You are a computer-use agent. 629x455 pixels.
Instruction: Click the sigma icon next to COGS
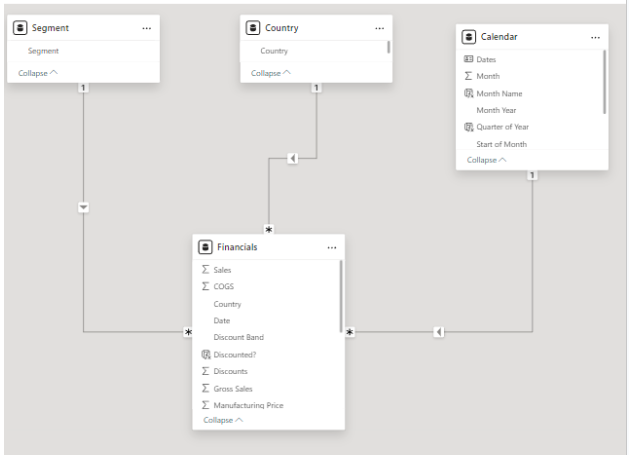[x=205, y=286]
